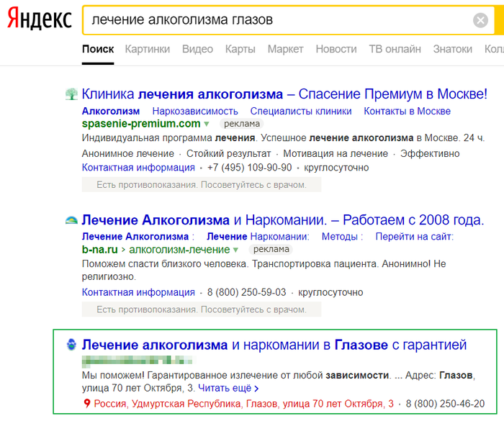Click the b-na.ru result favicon
The image size is (504, 421).
point(72,220)
